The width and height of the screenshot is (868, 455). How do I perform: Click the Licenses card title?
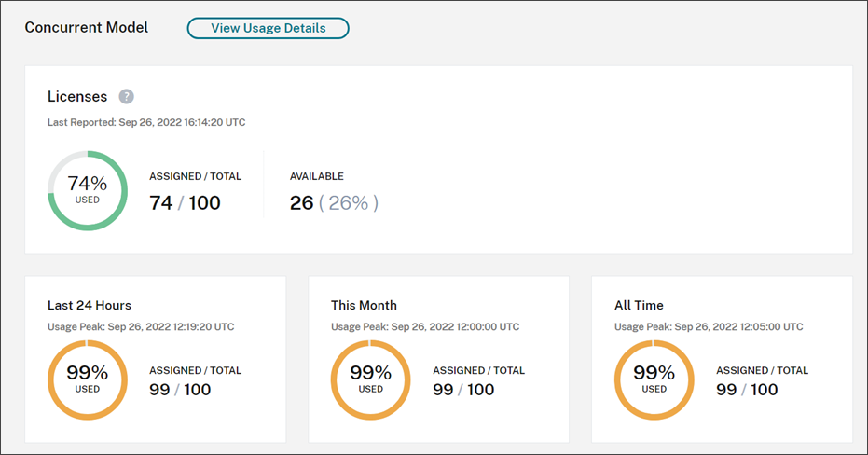[77, 96]
